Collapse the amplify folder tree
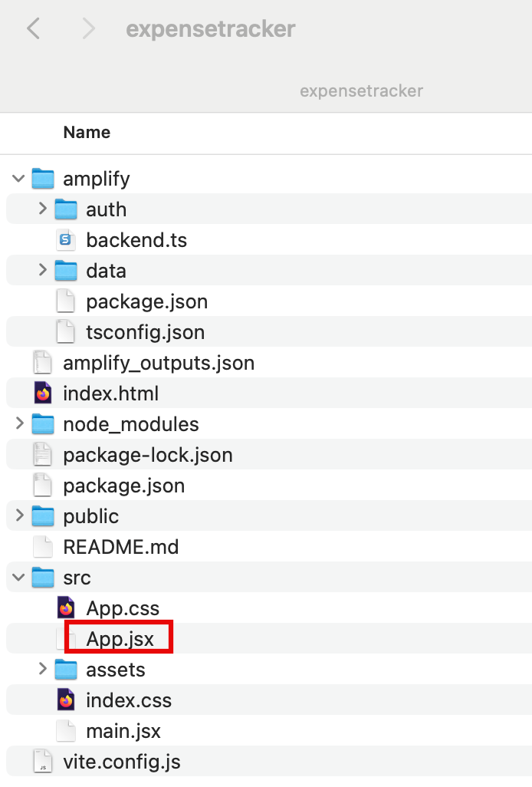The height and width of the screenshot is (787, 532). (17, 178)
